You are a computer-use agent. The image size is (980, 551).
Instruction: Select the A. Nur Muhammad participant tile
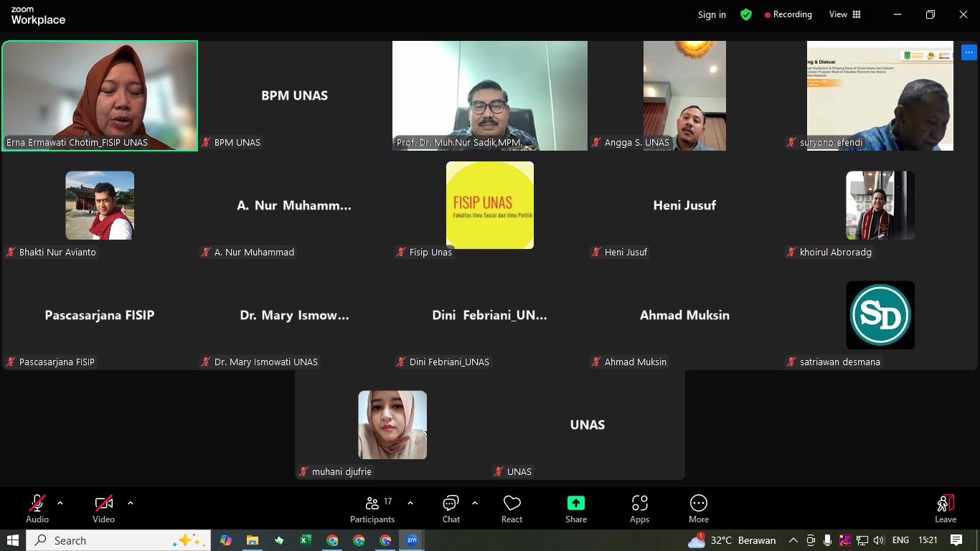point(295,205)
